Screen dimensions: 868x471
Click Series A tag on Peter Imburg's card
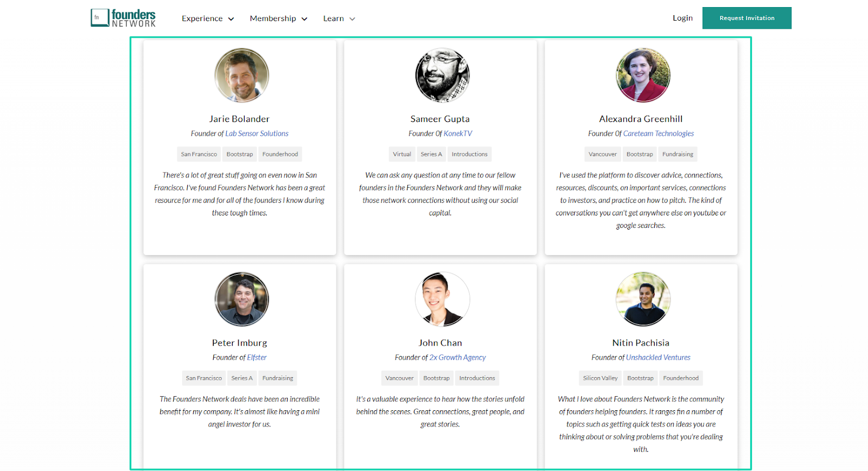pos(242,378)
